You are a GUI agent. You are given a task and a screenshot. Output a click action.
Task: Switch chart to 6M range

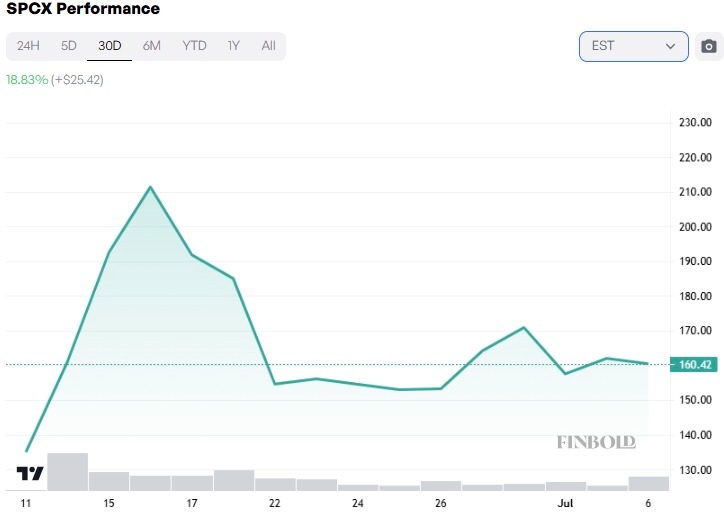pos(151,46)
